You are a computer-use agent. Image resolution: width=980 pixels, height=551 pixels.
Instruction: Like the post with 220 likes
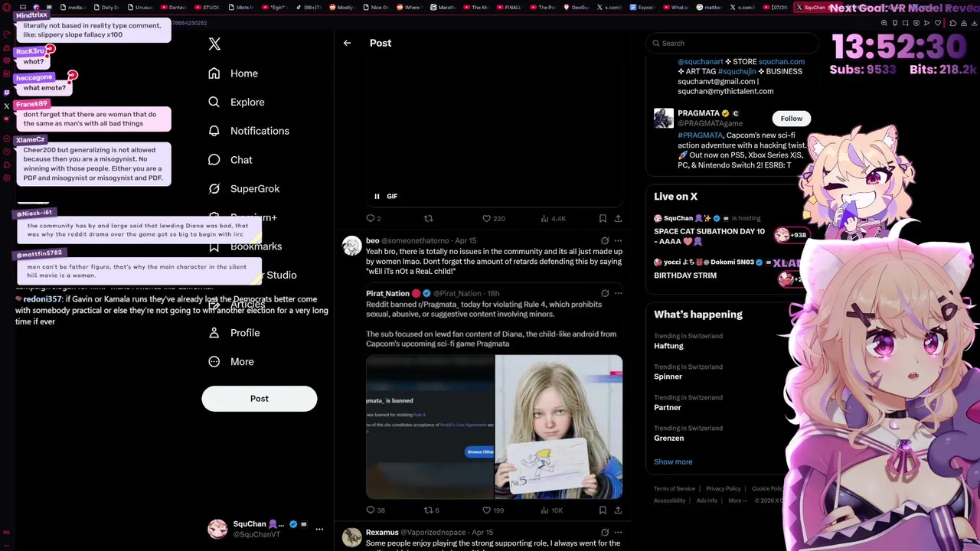click(x=493, y=218)
